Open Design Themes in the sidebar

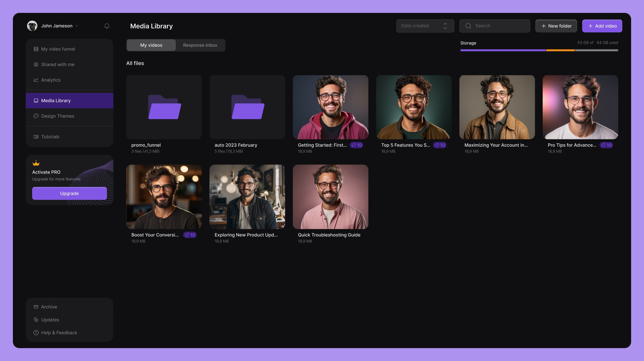click(58, 116)
